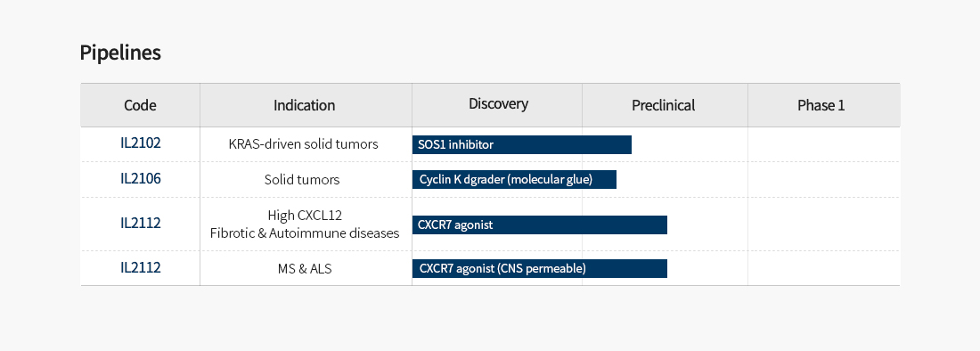Select the Indication column header
Image resolution: width=980 pixels, height=351 pixels.
(305, 105)
